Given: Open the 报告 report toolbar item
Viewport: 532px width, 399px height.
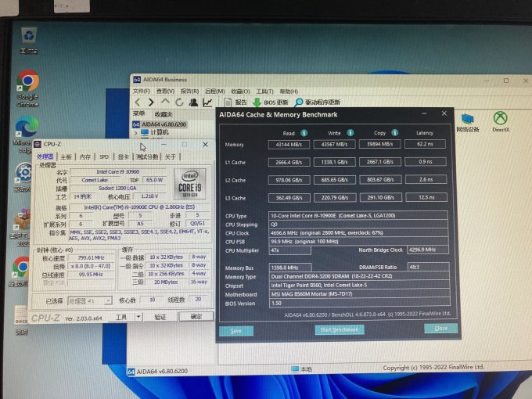Looking at the screenshot, I should tap(235, 102).
